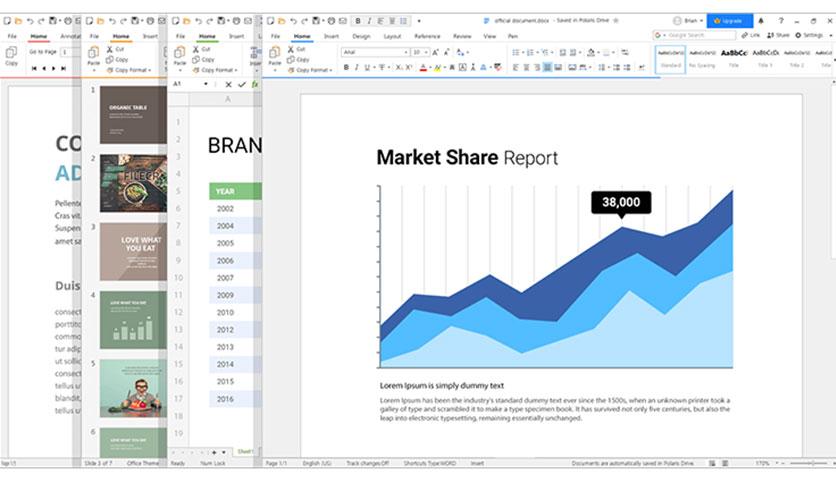The width and height of the screenshot is (836, 484).
Task: Toggle Track changes in status bar
Action: pyautogui.click(x=367, y=463)
